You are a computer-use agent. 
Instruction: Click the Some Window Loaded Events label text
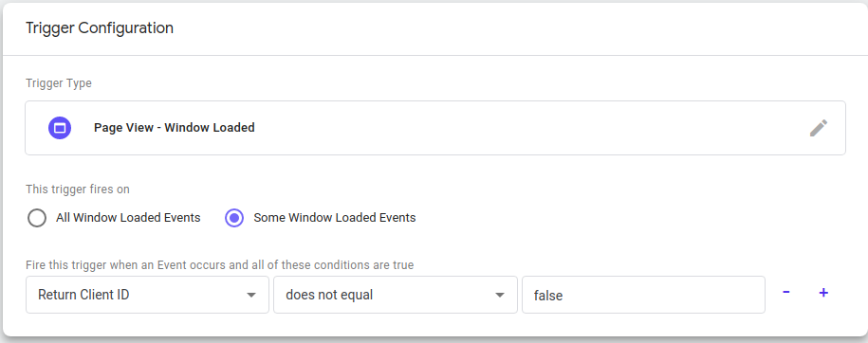(x=334, y=217)
